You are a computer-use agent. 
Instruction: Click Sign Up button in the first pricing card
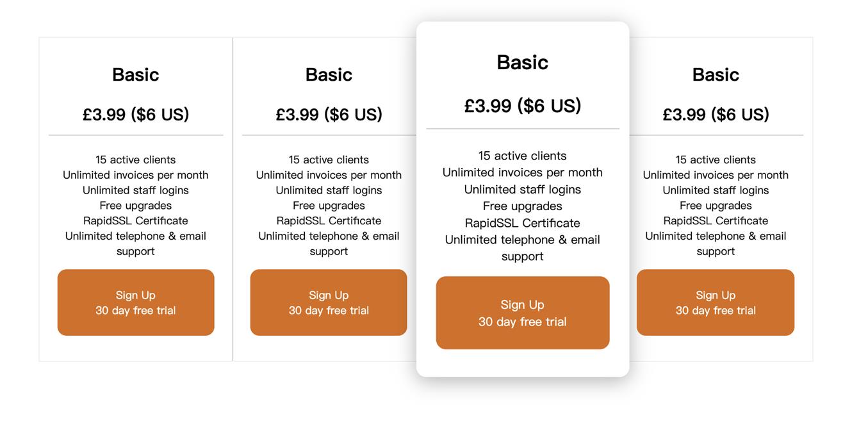coord(136,302)
